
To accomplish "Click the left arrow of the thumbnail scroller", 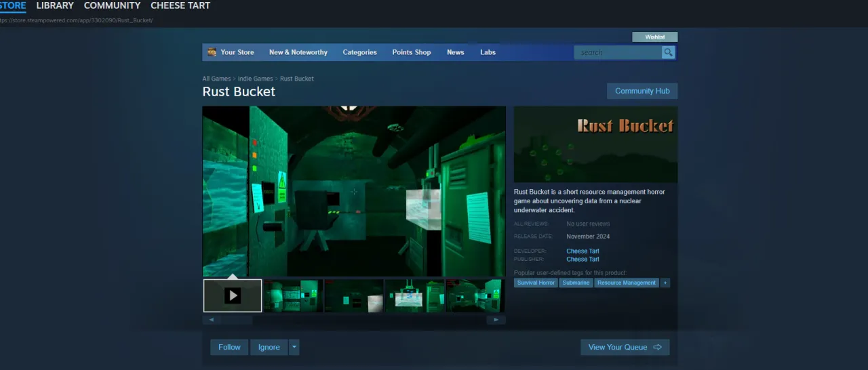I will pyautogui.click(x=212, y=320).
